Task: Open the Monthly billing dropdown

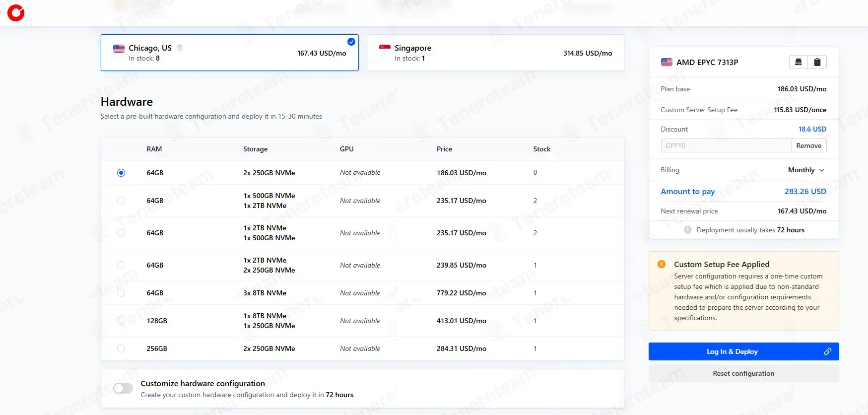Action: pyautogui.click(x=806, y=170)
